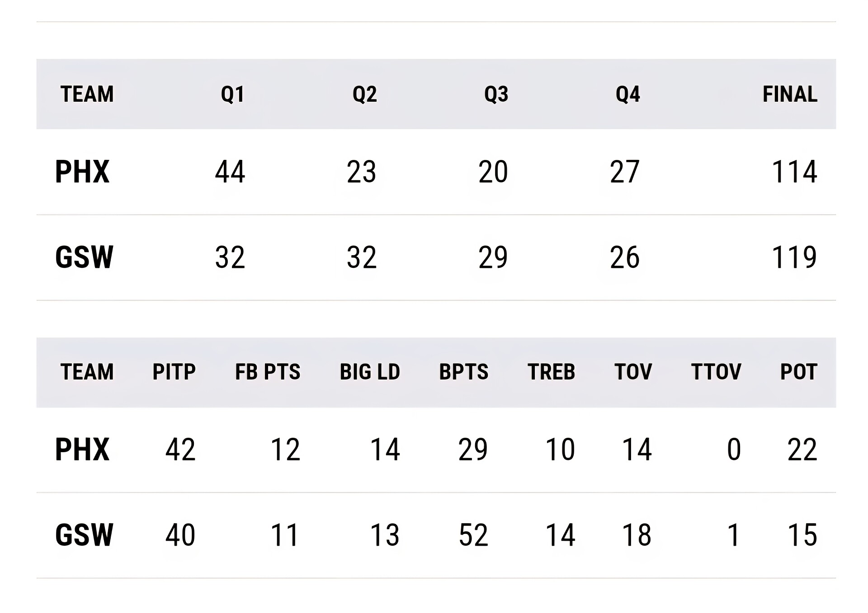868x613 pixels.
Task: Click the PITP column header
Action: pos(174,372)
